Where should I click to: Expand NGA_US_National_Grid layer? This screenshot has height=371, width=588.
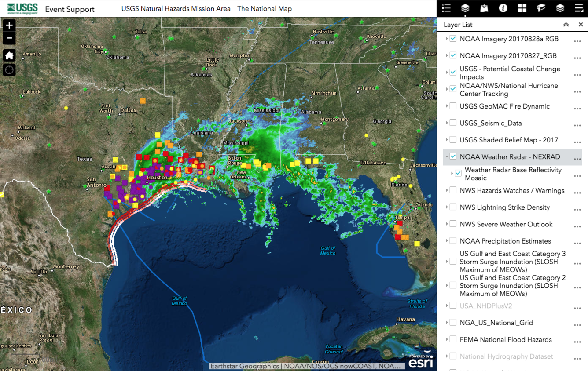click(x=447, y=322)
